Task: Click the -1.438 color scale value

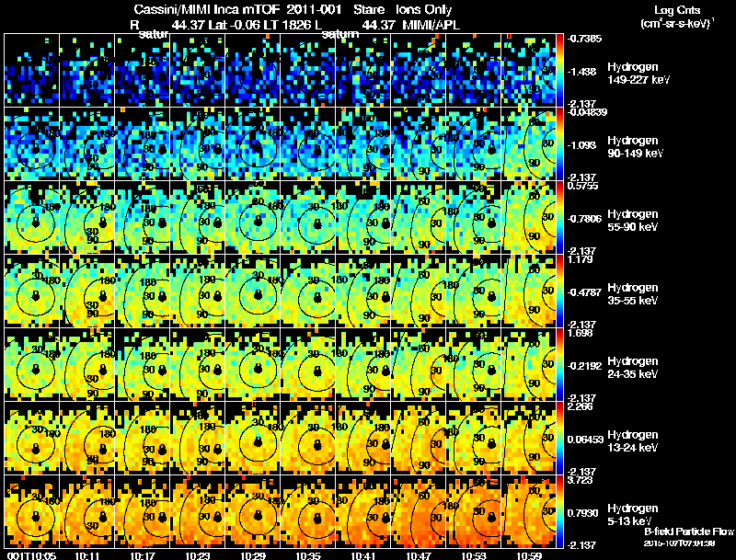Action: [581, 72]
